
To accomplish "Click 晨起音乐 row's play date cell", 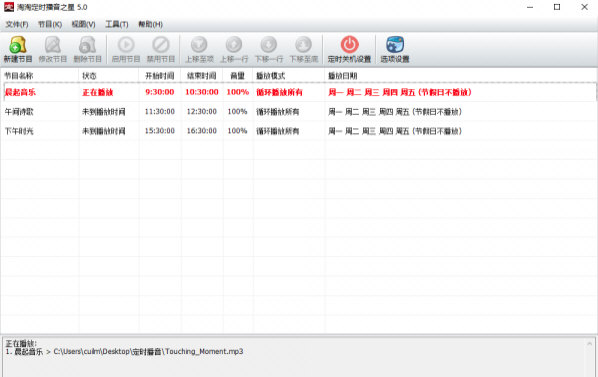I will coord(400,92).
